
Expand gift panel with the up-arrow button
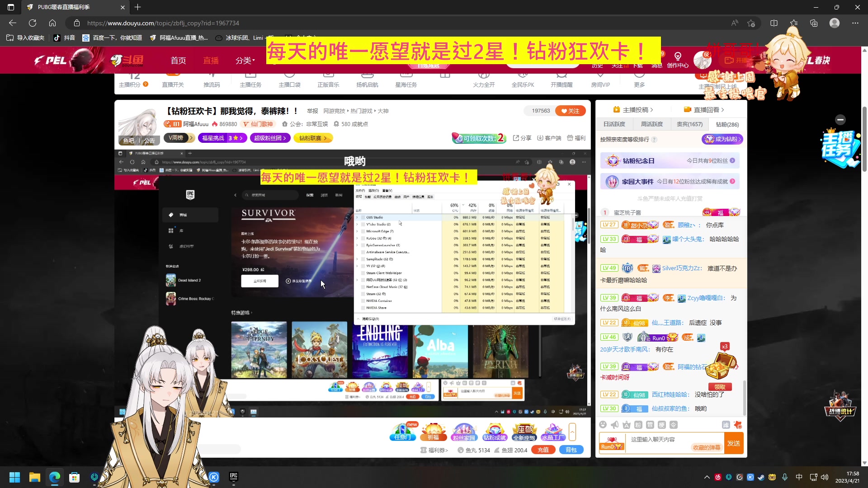[x=572, y=432]
